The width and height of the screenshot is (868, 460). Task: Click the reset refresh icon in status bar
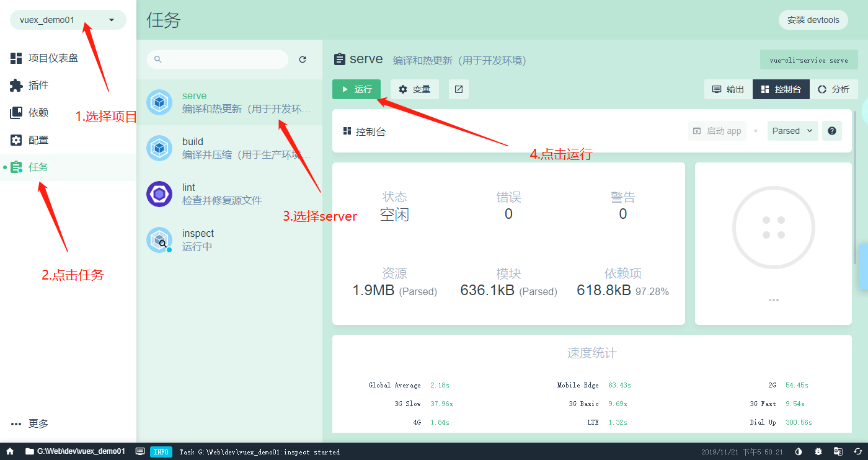858,451
